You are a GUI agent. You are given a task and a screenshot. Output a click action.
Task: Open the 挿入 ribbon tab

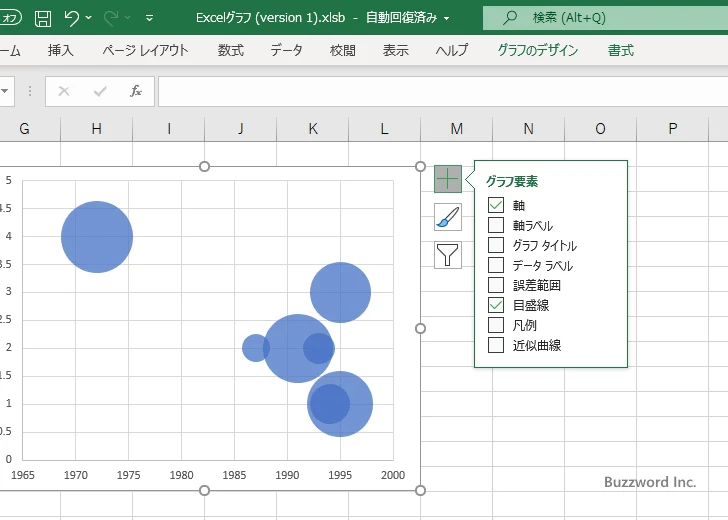[60, 50]
